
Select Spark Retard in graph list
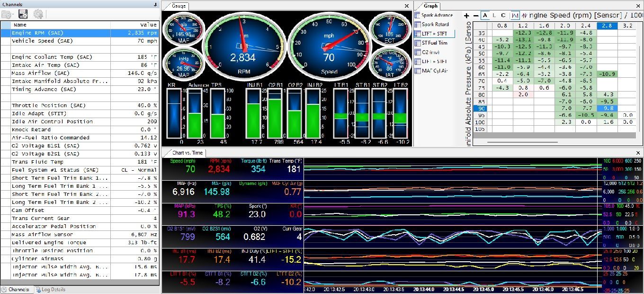pos(435,25)
